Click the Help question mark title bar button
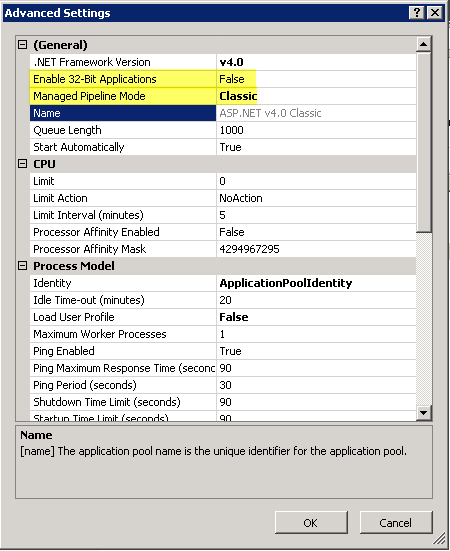This screenshot has height=551, width=450. (417, 13)
